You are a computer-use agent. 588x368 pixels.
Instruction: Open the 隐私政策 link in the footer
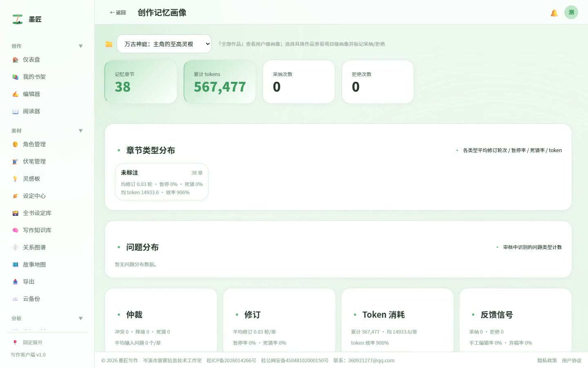pos(547,361)
